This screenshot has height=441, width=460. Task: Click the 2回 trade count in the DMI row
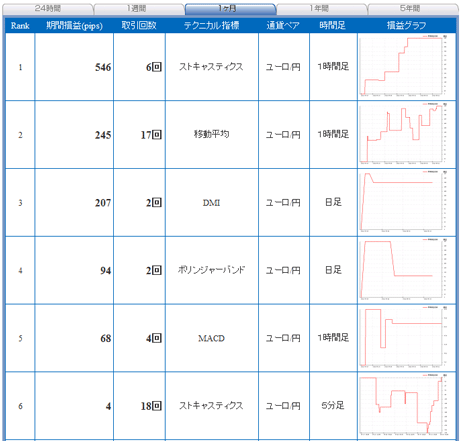pyautogui.click(x=154, y=202)
